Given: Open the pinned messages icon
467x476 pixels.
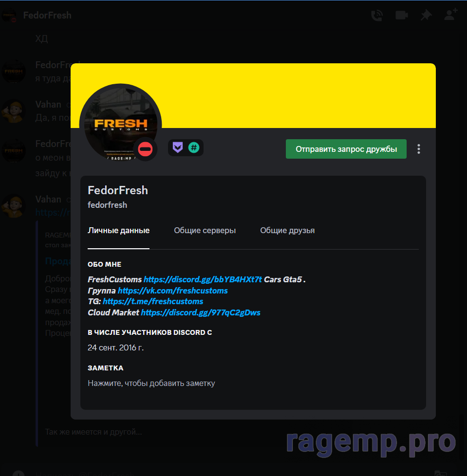Looking at the screenshot, I should coord(426,15).
